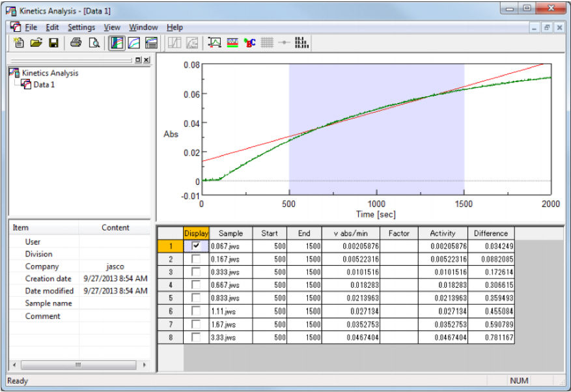Click the Company content field showing jasco
Screen dimensions: 571x392
pos(115,266)
